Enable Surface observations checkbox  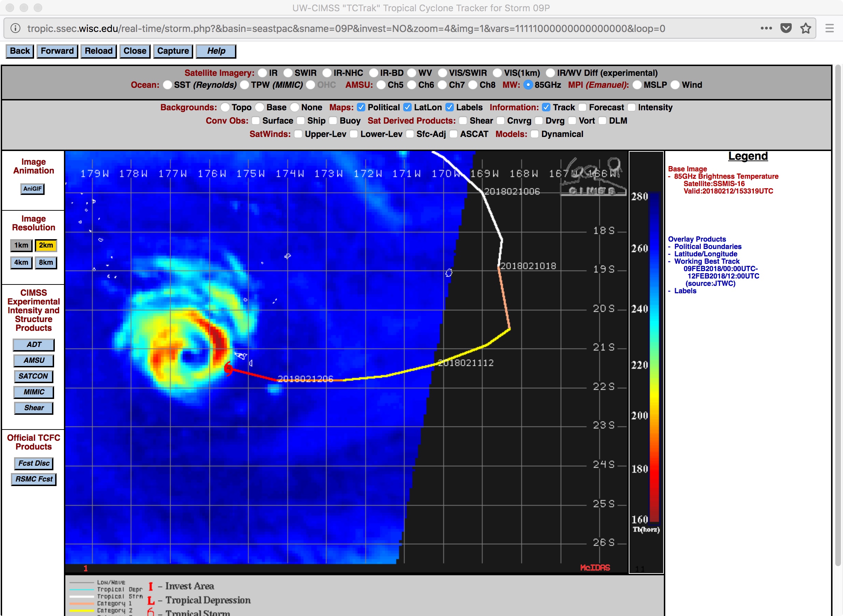pyautogui.click(x=255, y=121)
